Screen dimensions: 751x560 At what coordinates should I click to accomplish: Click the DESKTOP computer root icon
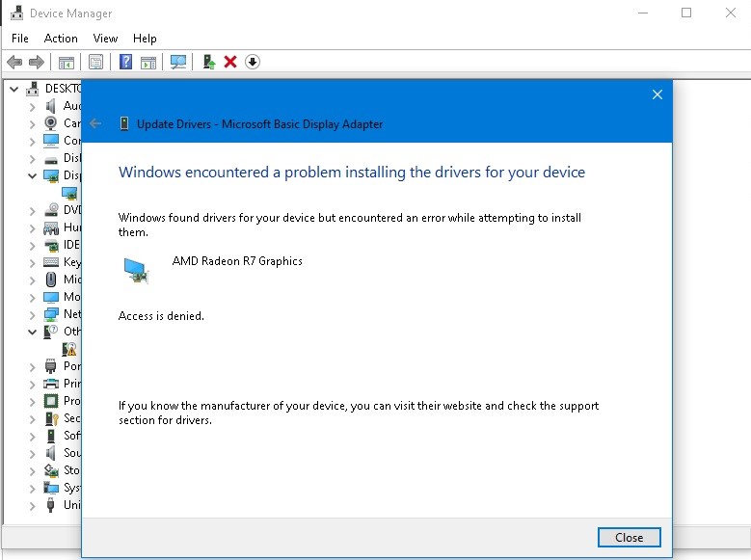point(33,89)
